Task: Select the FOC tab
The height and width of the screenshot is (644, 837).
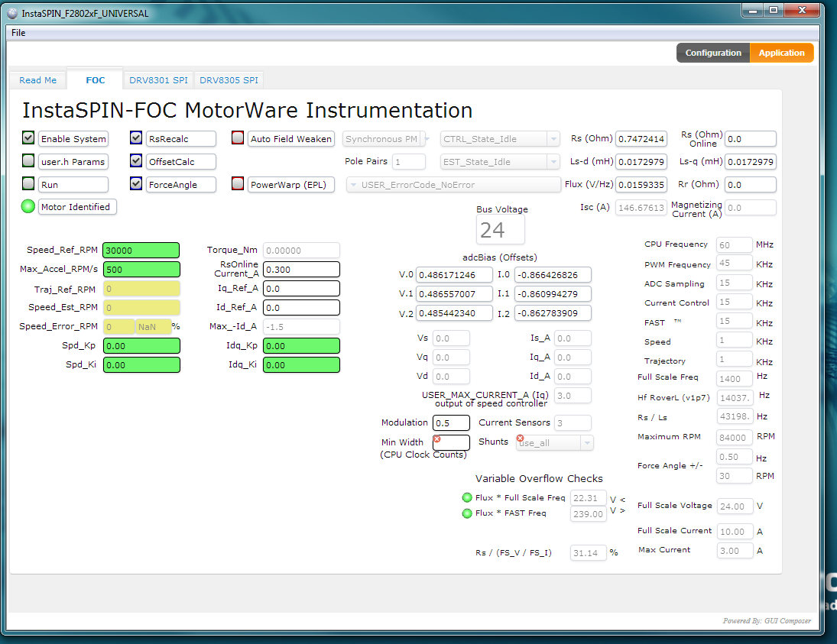Action: pos(96,80)
